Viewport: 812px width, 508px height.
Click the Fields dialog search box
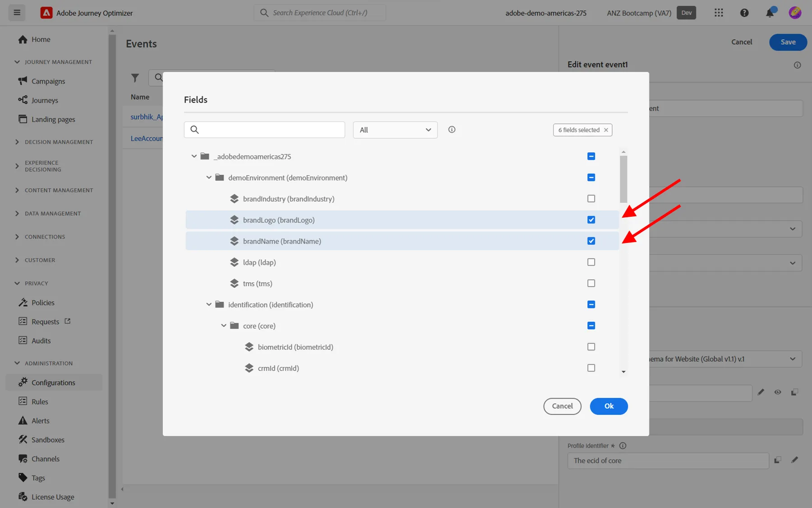click(264, 130)
